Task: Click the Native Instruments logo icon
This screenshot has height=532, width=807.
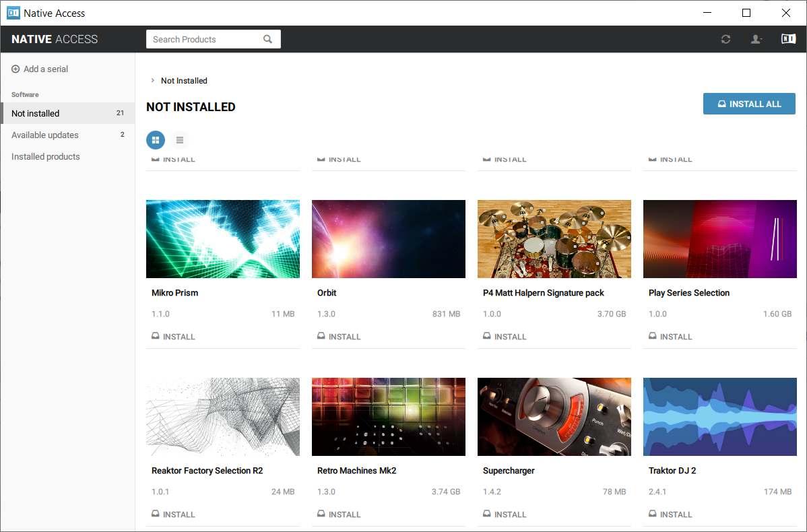Action: (788, 38)
